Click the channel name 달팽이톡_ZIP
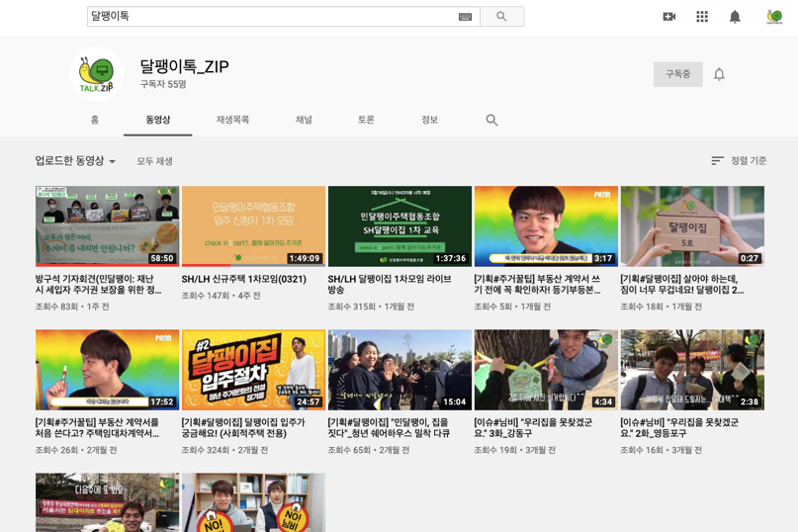 (184, 66)
